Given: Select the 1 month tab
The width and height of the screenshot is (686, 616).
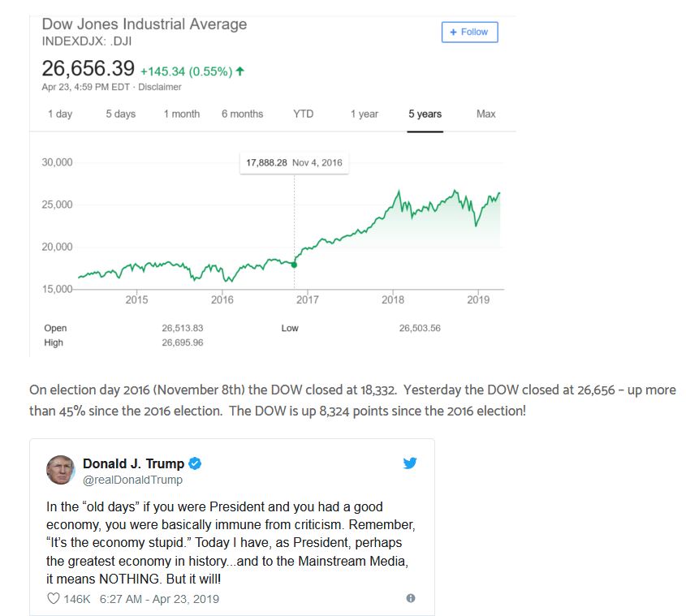Looking at the screenshot, I should pyautogui.click(x=182, y=114).
